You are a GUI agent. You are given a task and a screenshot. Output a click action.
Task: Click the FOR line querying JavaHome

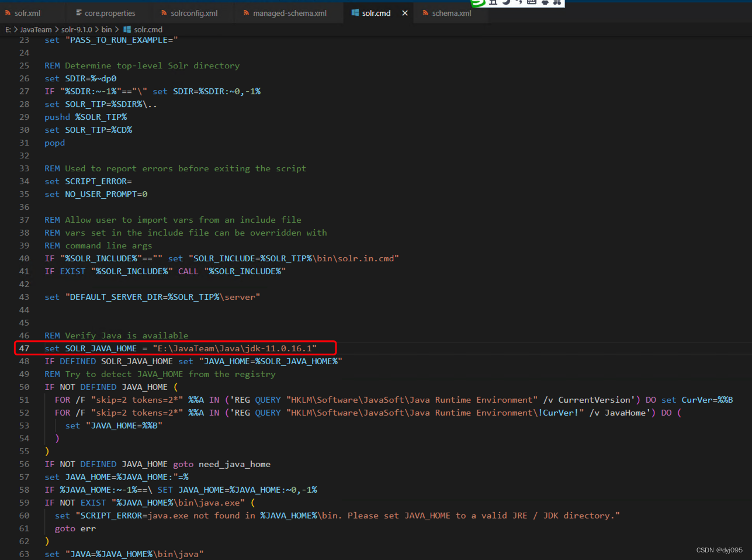368,413
